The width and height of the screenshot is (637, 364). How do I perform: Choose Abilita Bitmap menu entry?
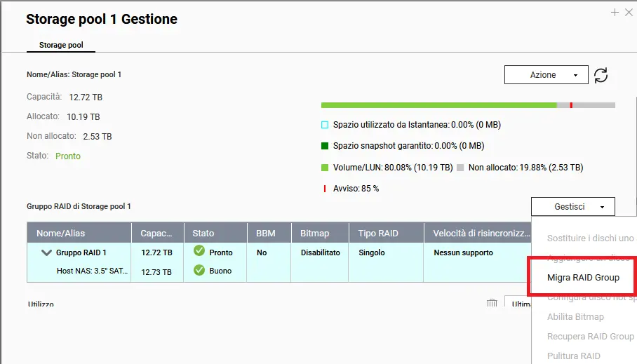pyautogui.click(x=575, y=317)
